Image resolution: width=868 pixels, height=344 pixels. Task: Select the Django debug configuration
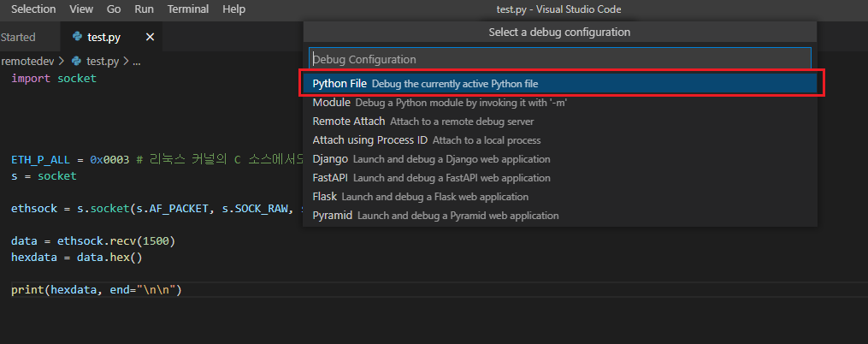click(x=559, y=159)
